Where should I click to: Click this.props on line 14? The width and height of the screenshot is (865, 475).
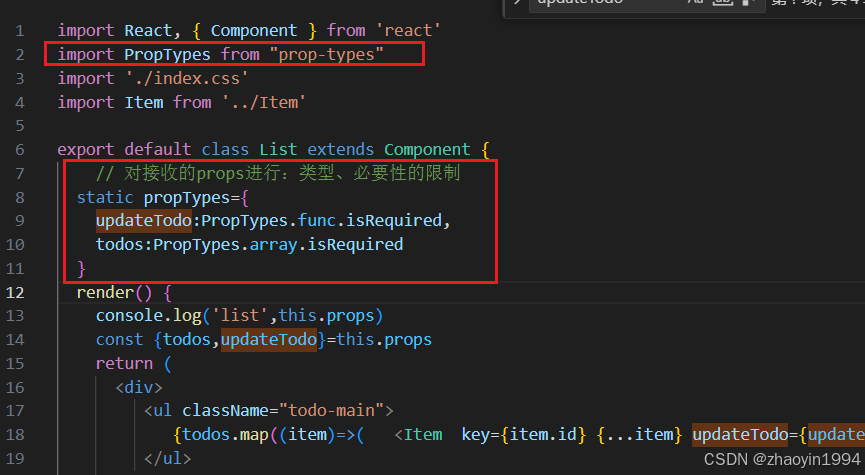pos(384,339)
